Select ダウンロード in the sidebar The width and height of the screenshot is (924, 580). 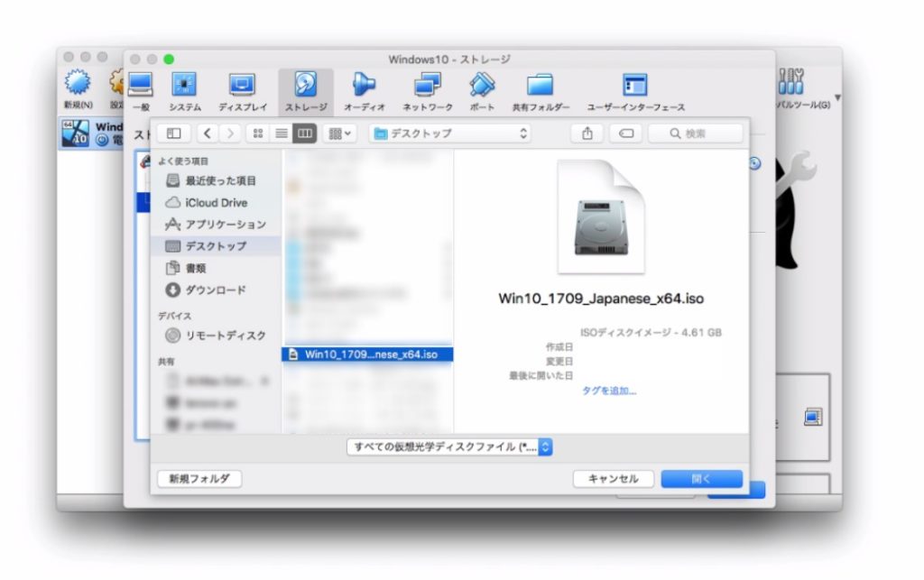(x=217, y=290)
